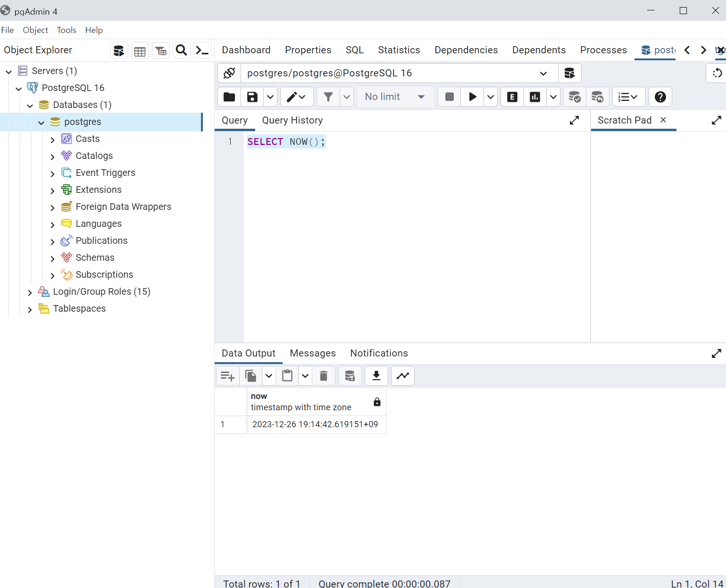The width and height of the screenshot is (726, 588).
Task: Click View Data table icon in Object Explorer
Action: (140, 50)
